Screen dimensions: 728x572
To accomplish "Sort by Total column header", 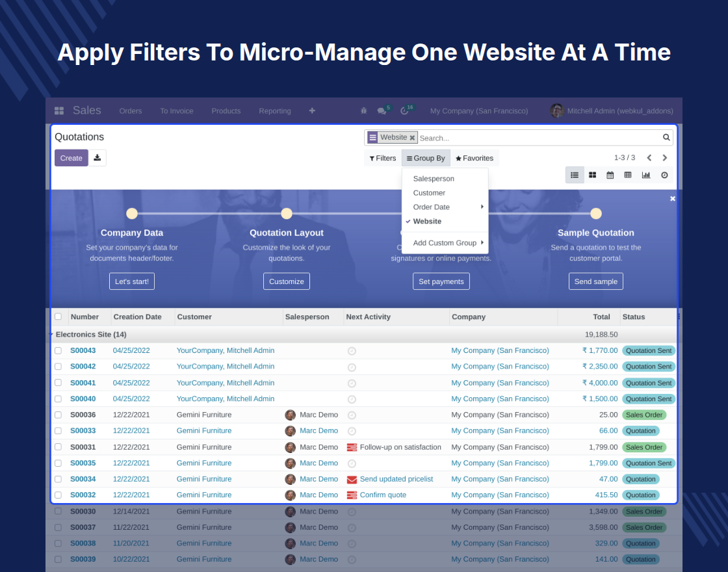I will (601, 317).
